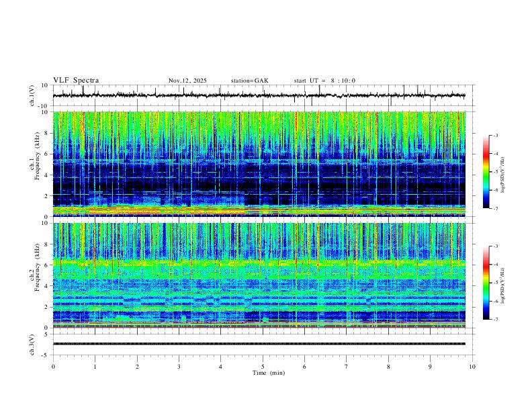Click inside the ch.2 spectrogram panel
This screenshot has height=411, width=532.
point(259,275)
